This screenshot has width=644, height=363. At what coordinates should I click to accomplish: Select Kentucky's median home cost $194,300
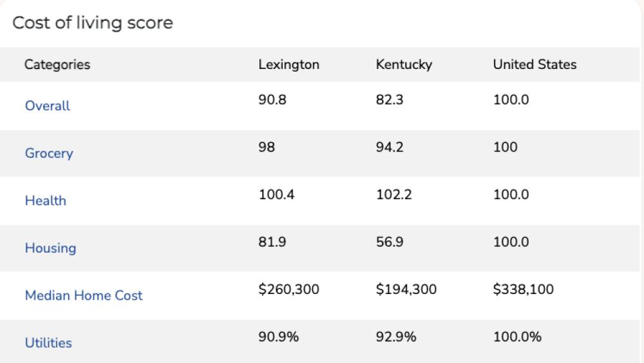pos(406,289)
